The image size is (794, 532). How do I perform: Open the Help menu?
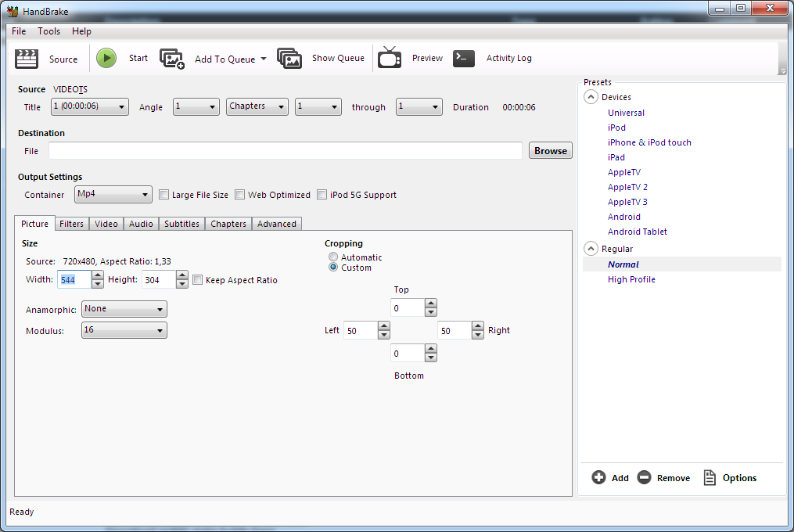(x=81, y=31)
